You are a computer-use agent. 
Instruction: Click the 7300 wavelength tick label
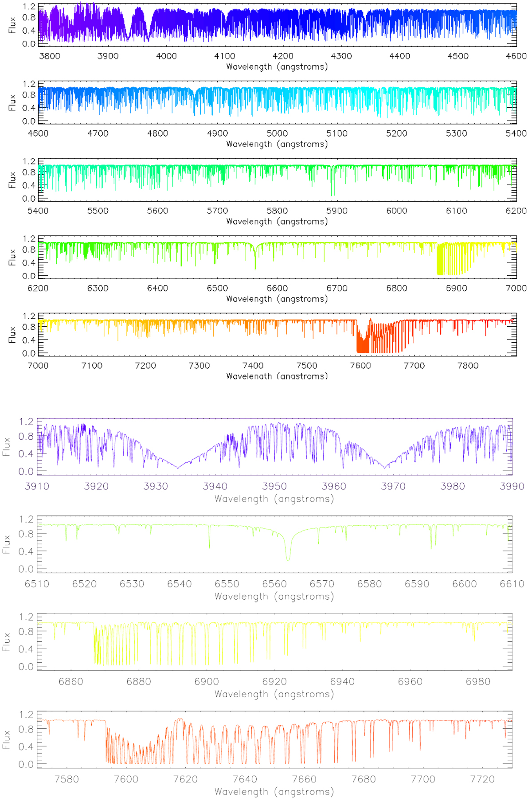199,366
